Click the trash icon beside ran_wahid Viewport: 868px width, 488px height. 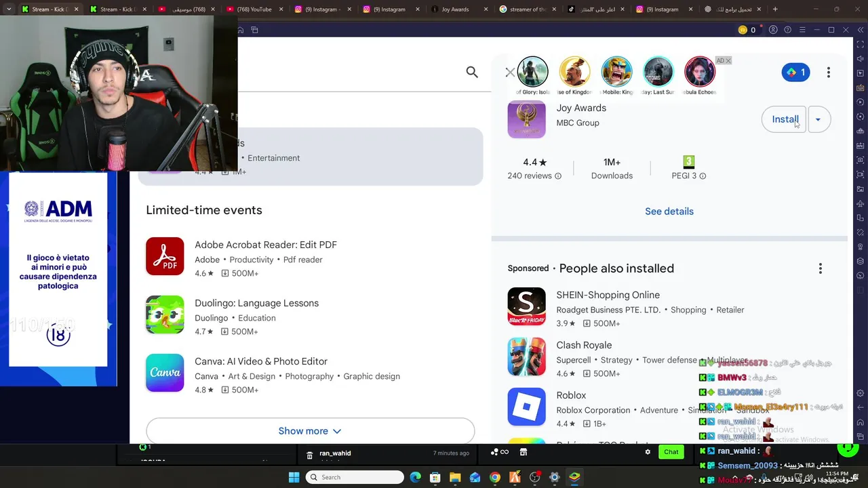[x=309, y=455]
